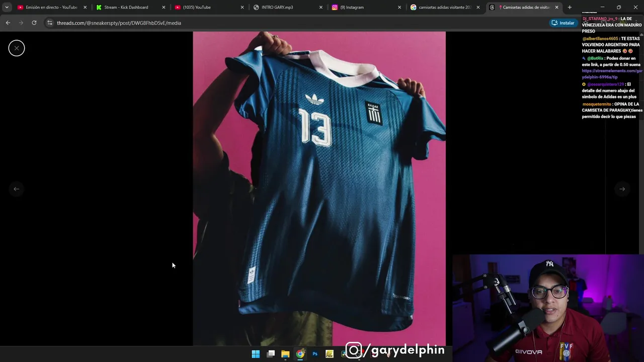Open the Windows Start menu
This screenshot has height=362, width=644.
click(256, 354)
